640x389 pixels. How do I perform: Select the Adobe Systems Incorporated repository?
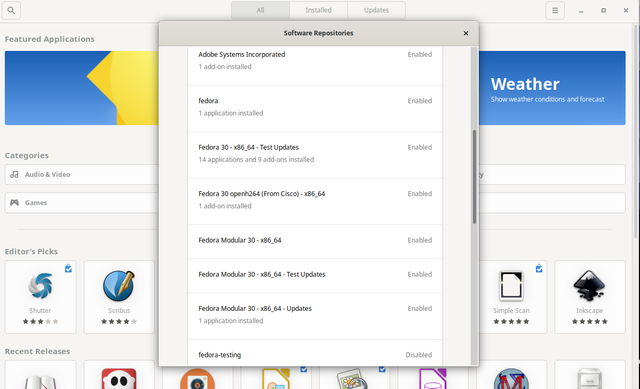315,65
